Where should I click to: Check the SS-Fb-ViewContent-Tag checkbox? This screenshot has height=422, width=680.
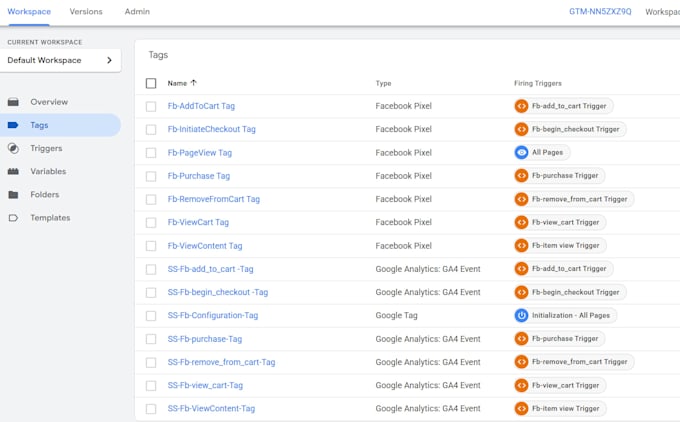pos(151,409)
